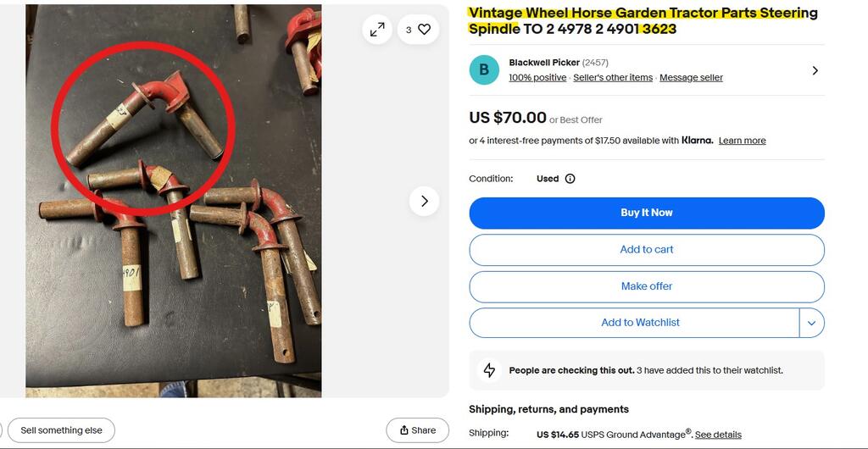Click the Message seller link
This screenshot has width=868, height=449.
click(x=691, y=78)
